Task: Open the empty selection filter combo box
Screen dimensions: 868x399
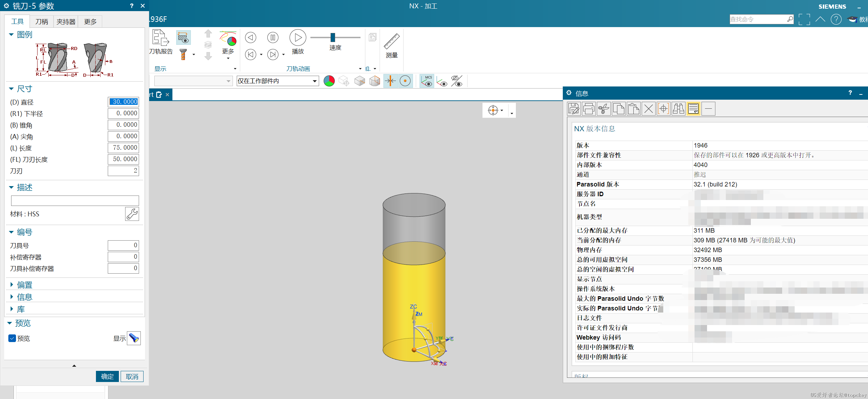Action: [193, 81]
